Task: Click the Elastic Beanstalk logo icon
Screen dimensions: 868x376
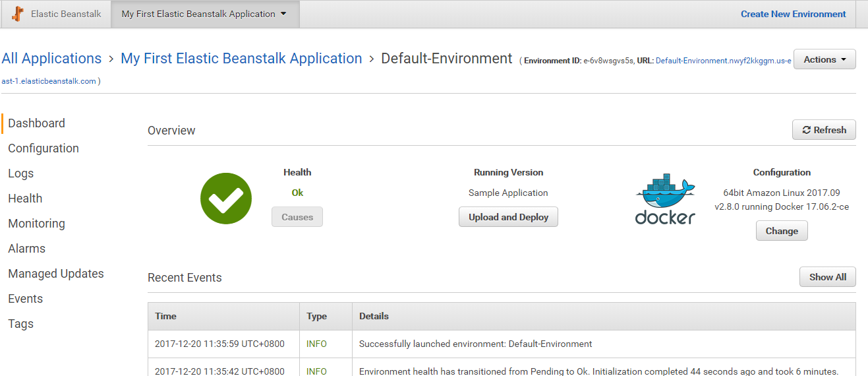Action: coord(18,14)
